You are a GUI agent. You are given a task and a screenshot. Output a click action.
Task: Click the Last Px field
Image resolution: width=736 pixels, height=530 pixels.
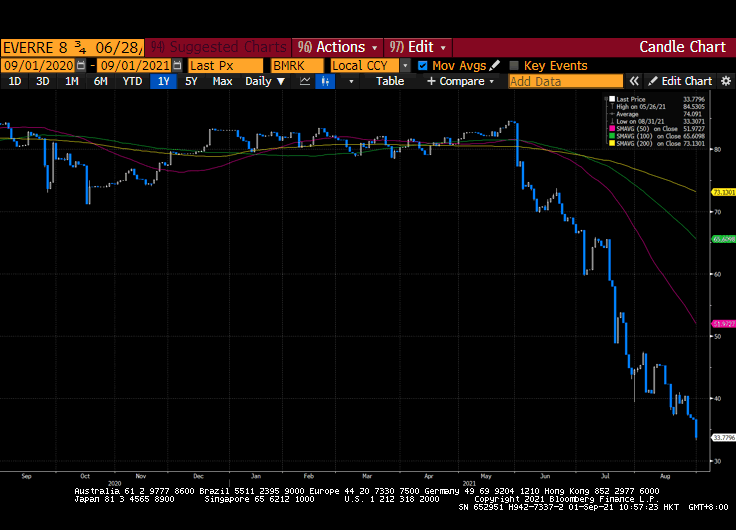pyautogui.click(x=225, y=65)
